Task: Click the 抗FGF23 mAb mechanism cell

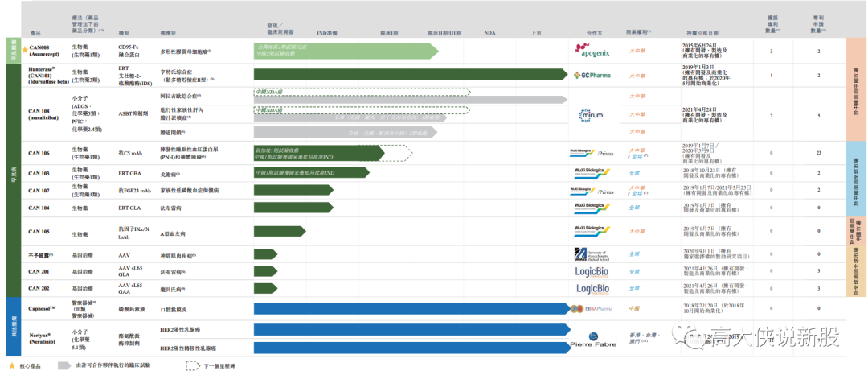Action: point(134,191)
